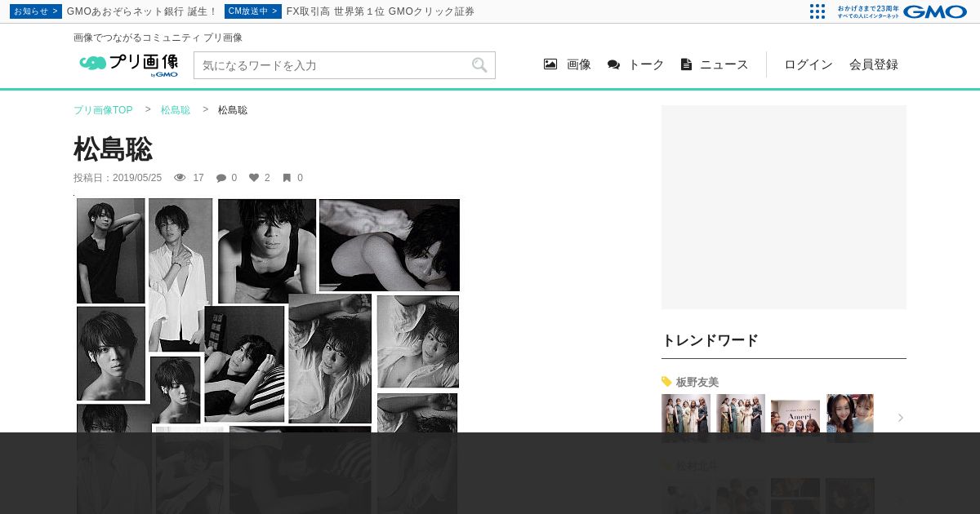
Task: Open the GMO apps grid icon
Action: pos(817,11)
